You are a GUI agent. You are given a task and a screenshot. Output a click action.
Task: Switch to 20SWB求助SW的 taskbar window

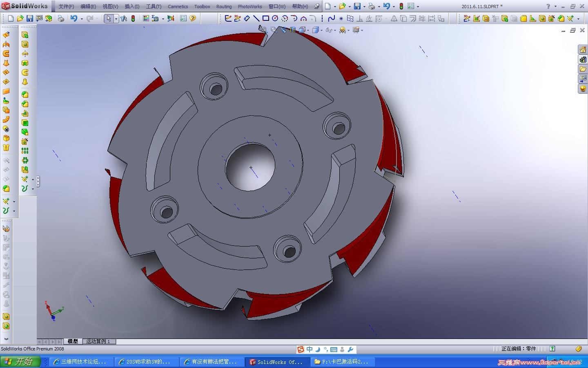coord(147,362)
